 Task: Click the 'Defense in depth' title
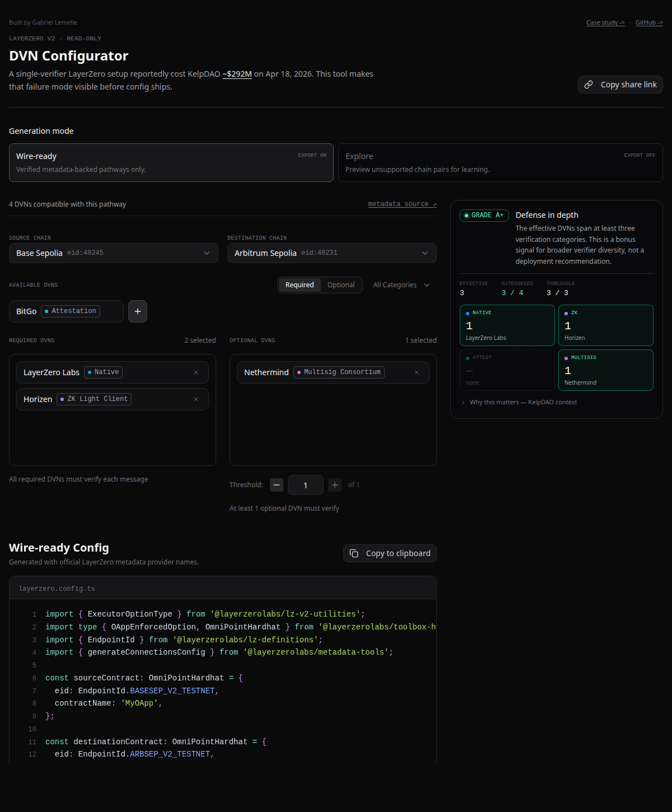[x=547, y=215]
